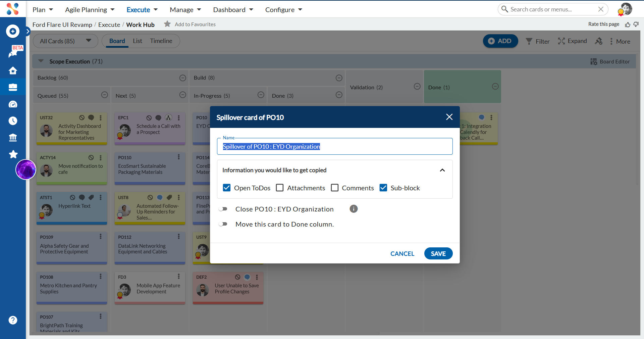This screenshot has width=644, height=339.
Task: Open the briefcase workspace sidebar icon
Action: tap(13, 87)
